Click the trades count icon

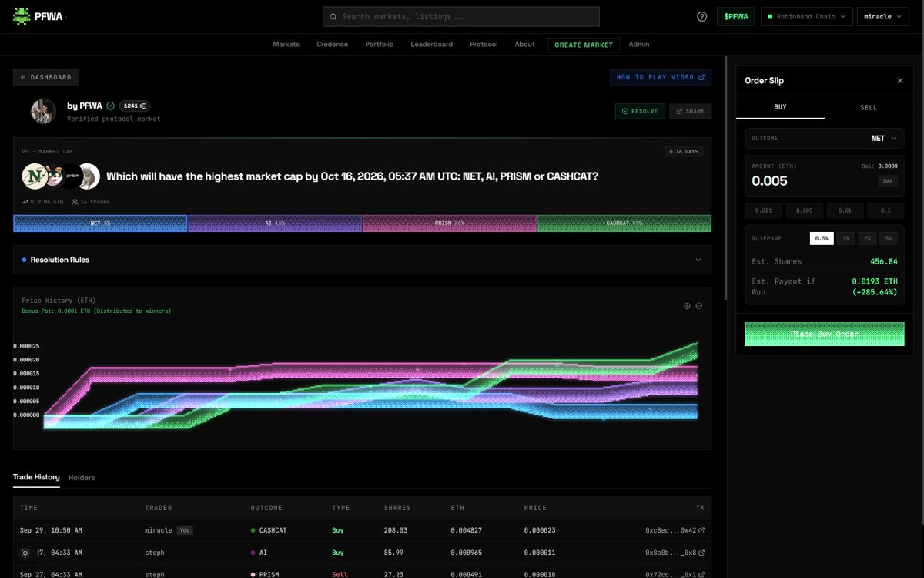[75, 202]
